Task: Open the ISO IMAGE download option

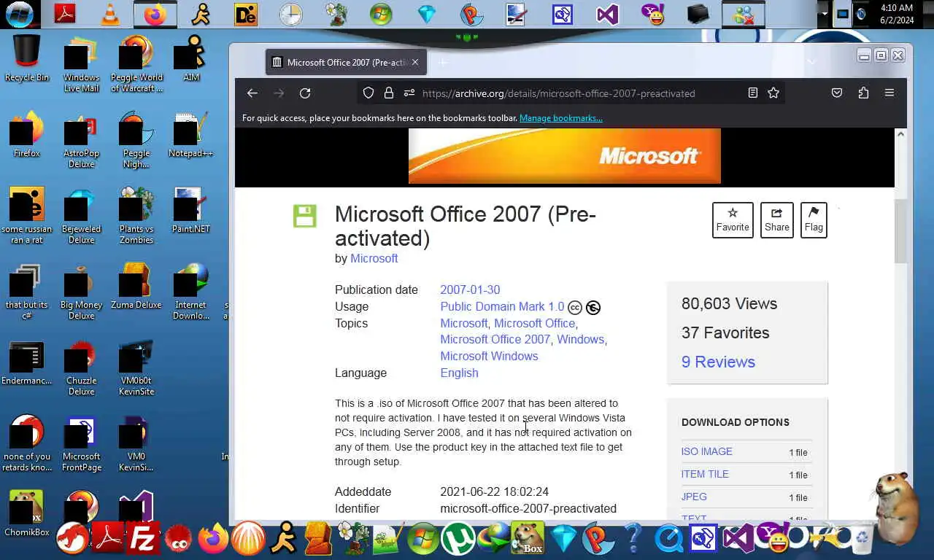Action: [x=706, y=451]
